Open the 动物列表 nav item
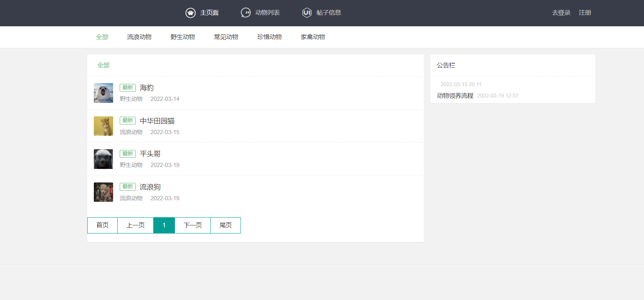644x300 pixels. [x=268, y=13]
